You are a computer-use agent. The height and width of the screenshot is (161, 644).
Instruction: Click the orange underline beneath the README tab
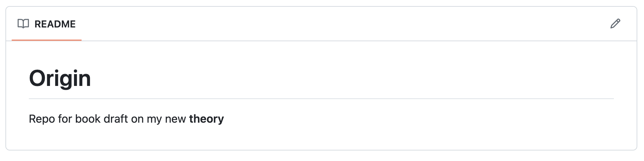point(46,40)
